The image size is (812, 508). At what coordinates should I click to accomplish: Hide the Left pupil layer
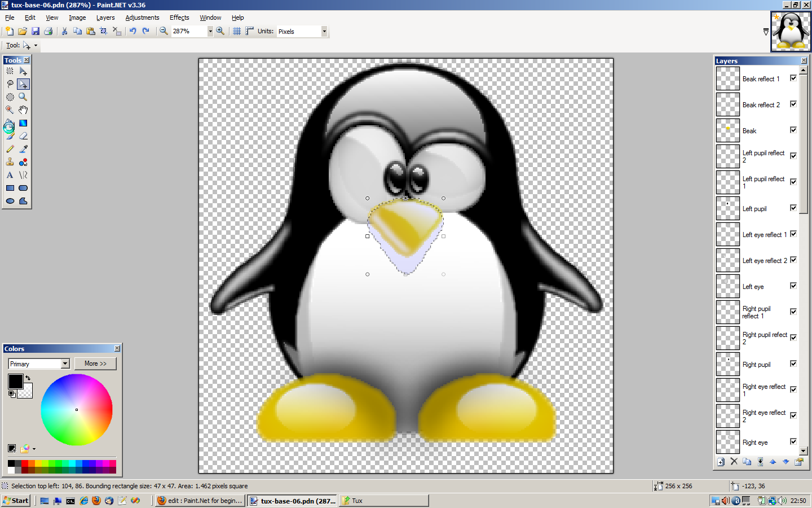[793, 208]
